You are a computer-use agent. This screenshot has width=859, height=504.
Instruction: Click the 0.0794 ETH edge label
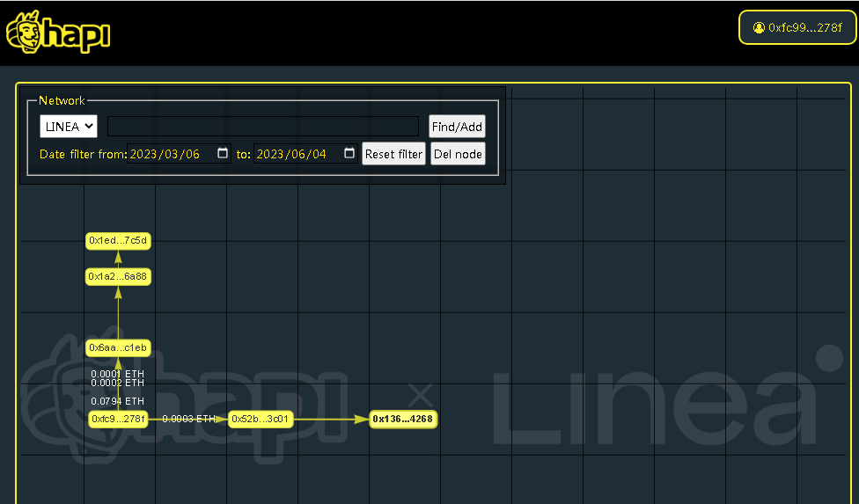click(117, 401)
